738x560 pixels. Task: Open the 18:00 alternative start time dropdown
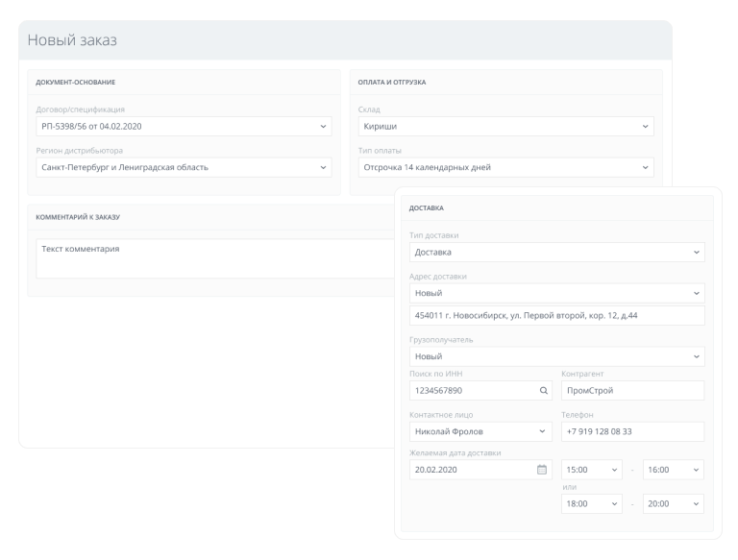tap(592, 504)
